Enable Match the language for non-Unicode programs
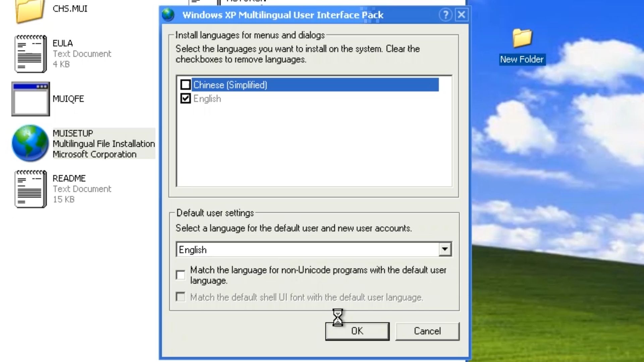Viewport: 644px width, 362px height. 180,275
